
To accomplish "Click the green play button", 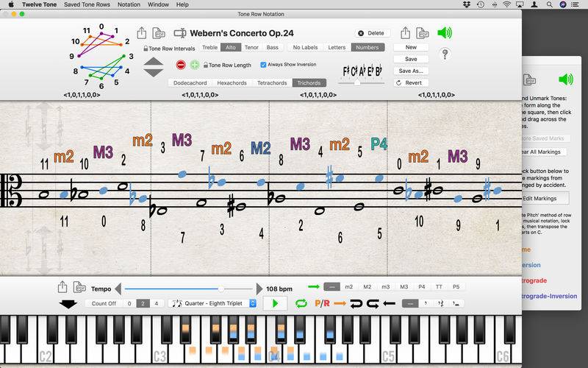I will click(x=275, y=303).
